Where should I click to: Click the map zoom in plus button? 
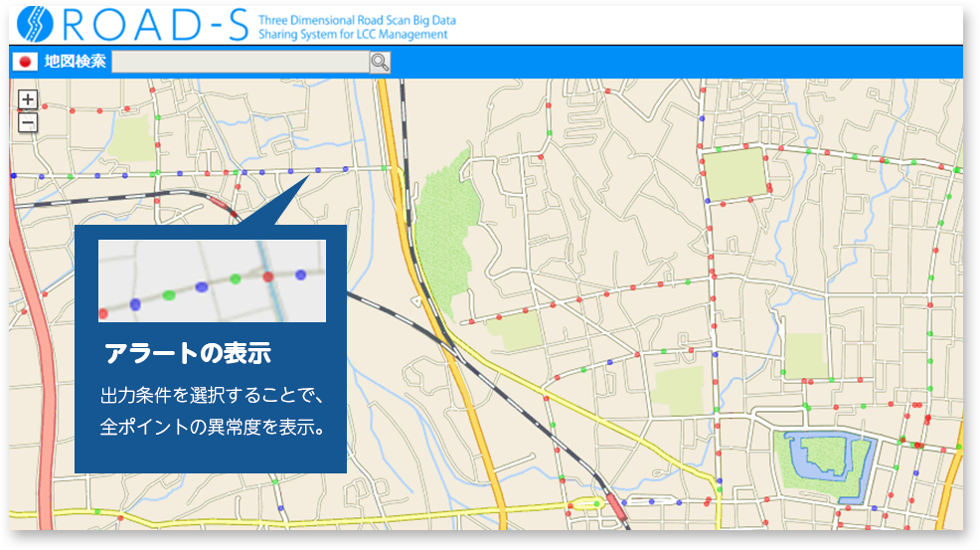28,99
